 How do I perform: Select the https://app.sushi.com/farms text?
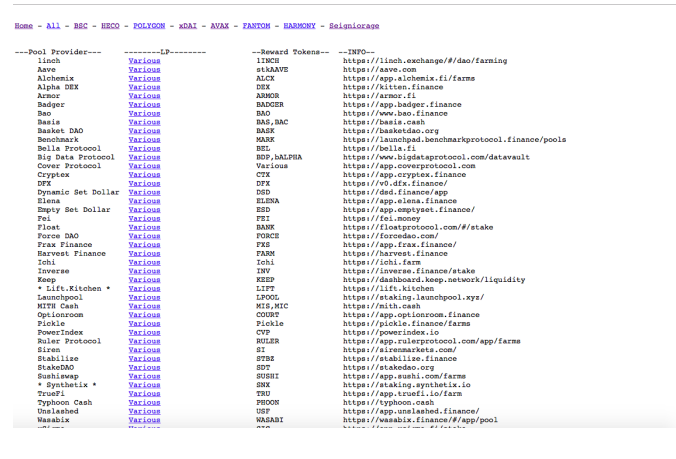click(x=404, y=376)
